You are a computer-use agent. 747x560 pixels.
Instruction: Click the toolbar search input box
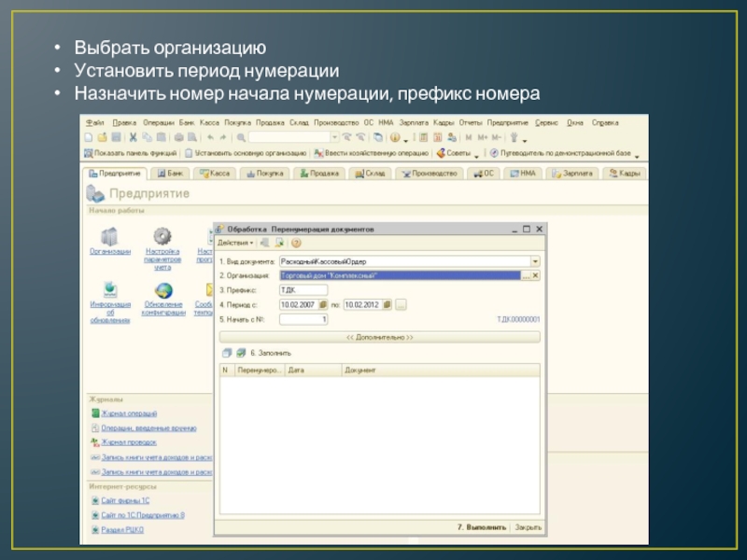pos(289,137)
